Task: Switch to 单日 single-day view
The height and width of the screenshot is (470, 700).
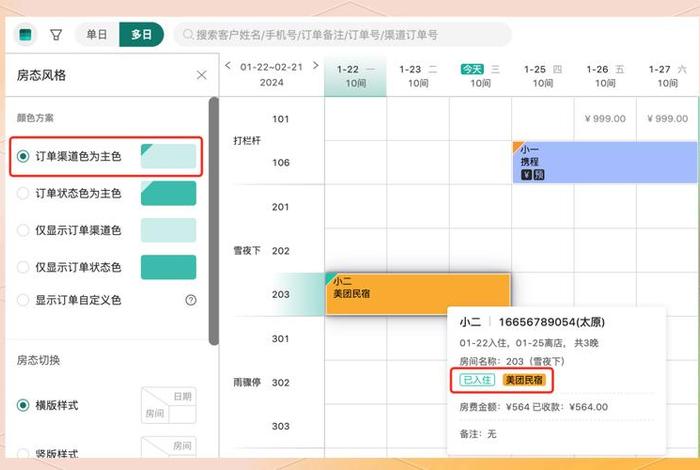Action: [97, 34]
